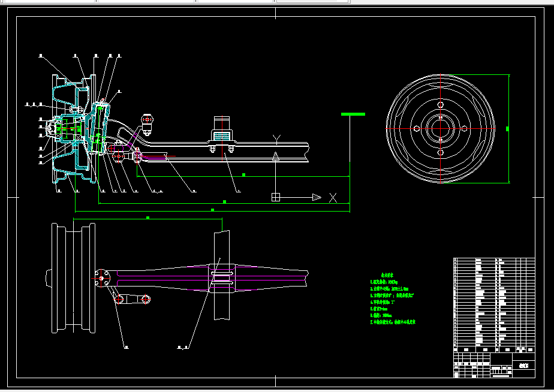Image resolution: width=554 pixels, height=392 pixels.
Task: Click the UCS icon origin square
Action: (x=276, y=197)
